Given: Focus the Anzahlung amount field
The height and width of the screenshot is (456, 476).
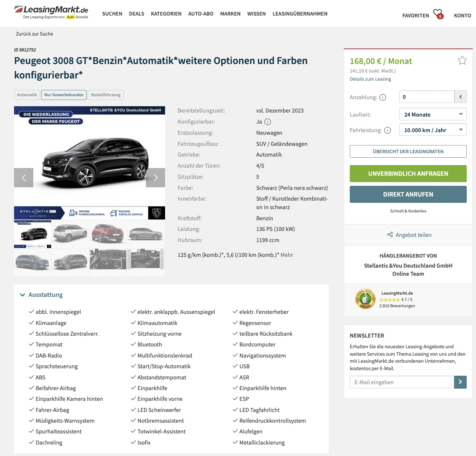Looking at the screenshot, I should tap(426, 97).
